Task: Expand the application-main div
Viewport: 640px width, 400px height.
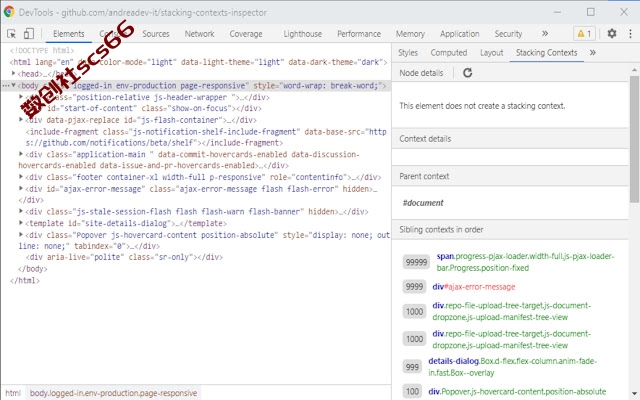Action: [x=21, y=154]
